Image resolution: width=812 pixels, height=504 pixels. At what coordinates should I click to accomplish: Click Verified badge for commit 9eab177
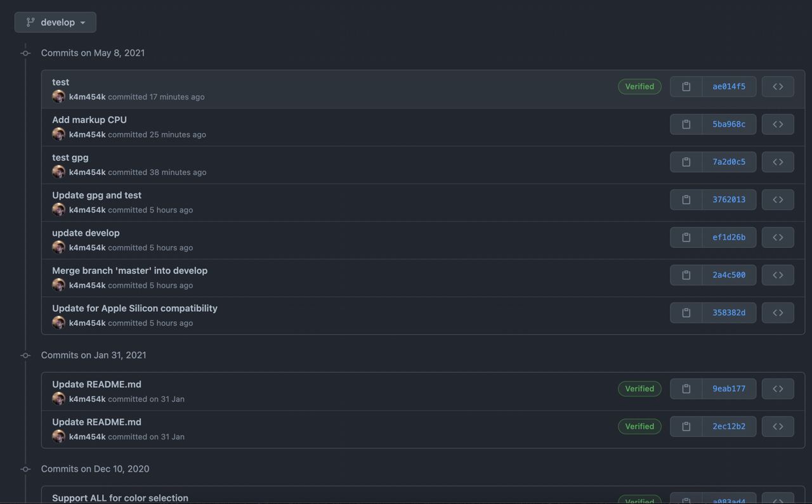click(x=639, y=389)
